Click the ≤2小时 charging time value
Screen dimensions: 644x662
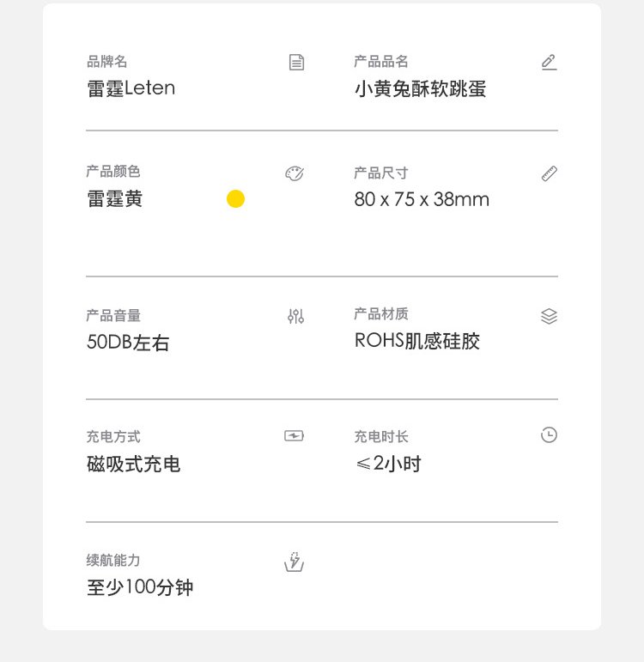[388, 465]
